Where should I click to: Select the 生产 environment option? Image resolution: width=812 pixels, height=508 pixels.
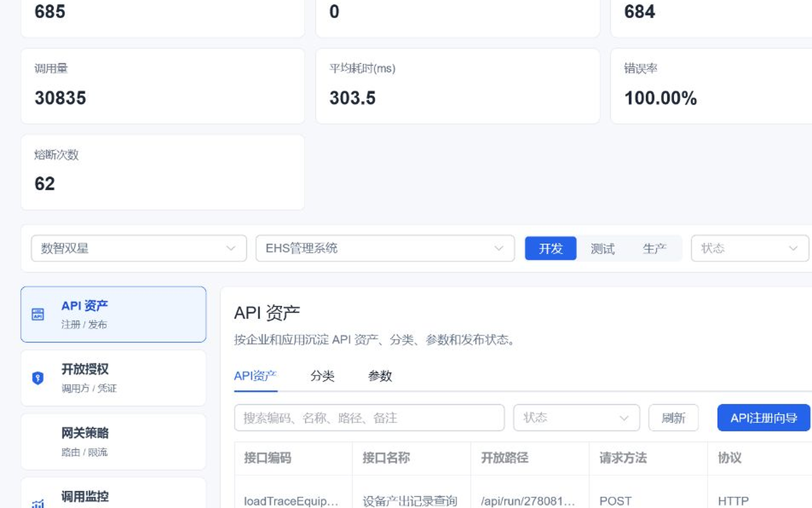[655, 248]
